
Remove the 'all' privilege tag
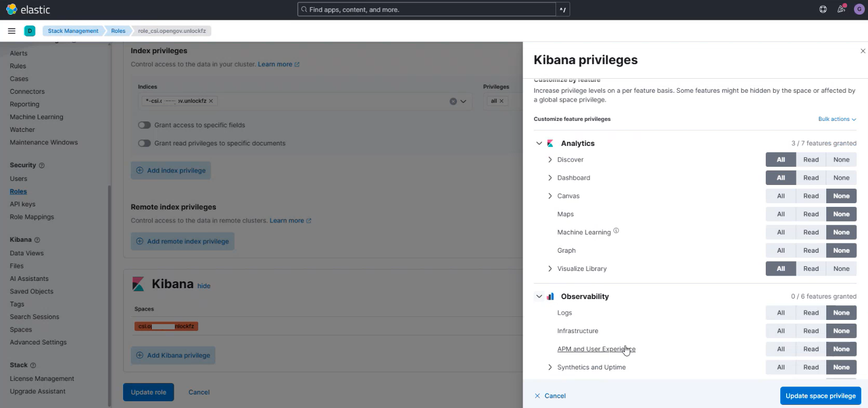(501, 101)
